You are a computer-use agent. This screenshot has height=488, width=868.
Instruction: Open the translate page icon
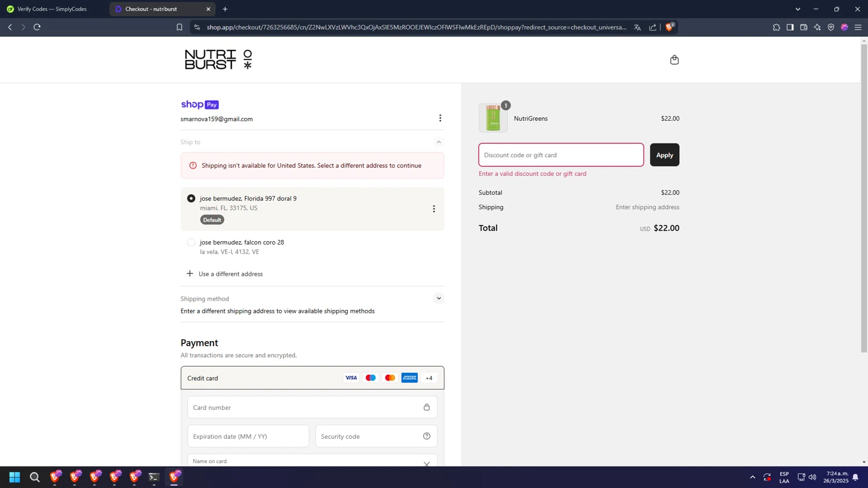[637, 27]
